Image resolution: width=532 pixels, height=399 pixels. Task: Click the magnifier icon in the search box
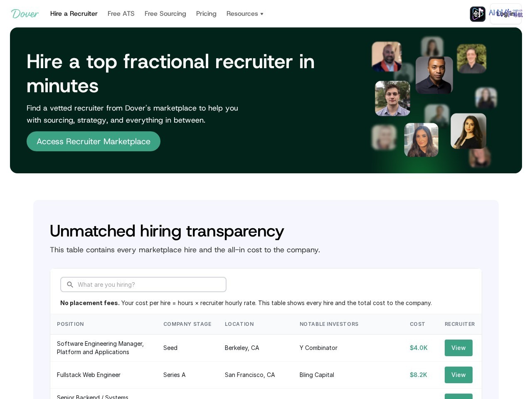[70, 285]
